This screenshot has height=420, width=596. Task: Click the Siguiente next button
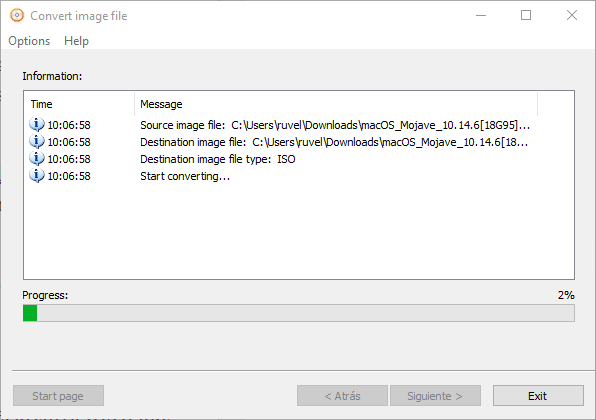tap(435, 396)
